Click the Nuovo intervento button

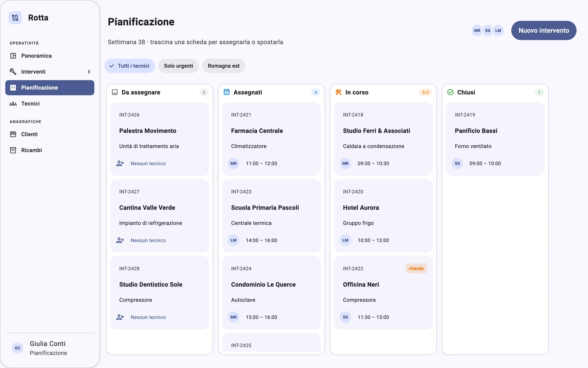point(544,31)
